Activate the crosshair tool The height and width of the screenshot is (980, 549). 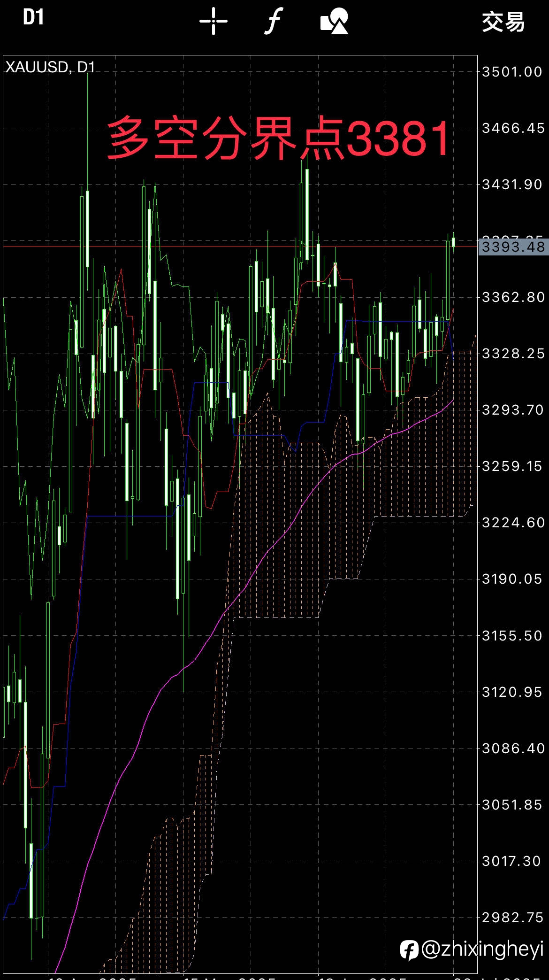[213, 21]
